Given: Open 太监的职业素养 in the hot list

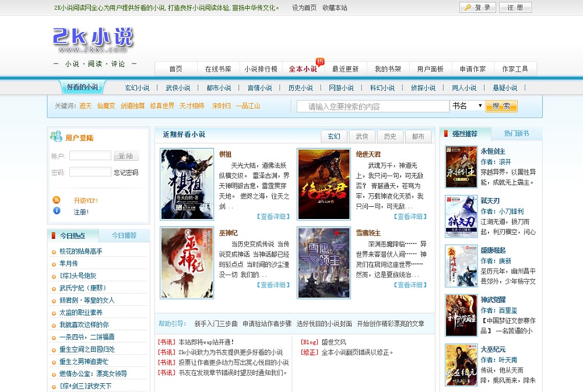Looking at the screenshot, I should coord(80,312).
